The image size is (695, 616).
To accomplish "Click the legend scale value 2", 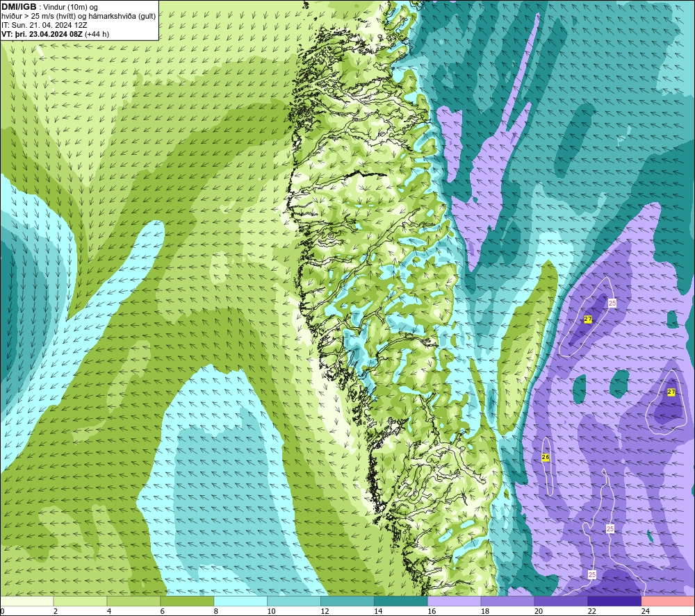I will coord(56,612).
